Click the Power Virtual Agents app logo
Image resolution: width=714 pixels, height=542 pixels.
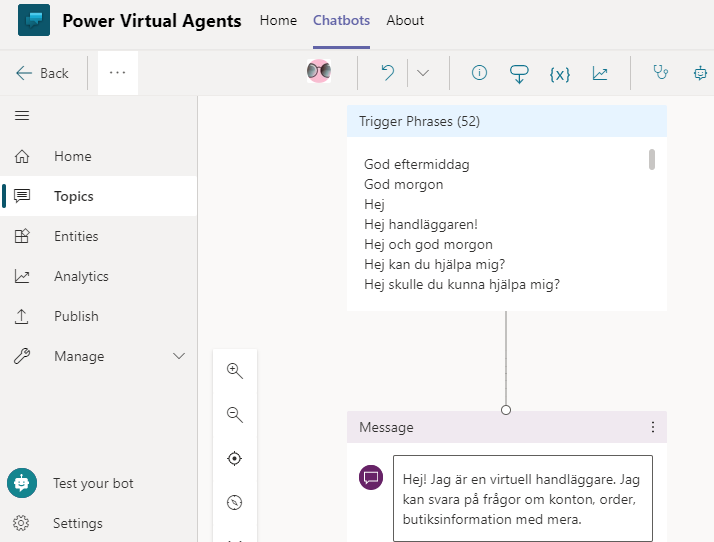tap(34, 20)
